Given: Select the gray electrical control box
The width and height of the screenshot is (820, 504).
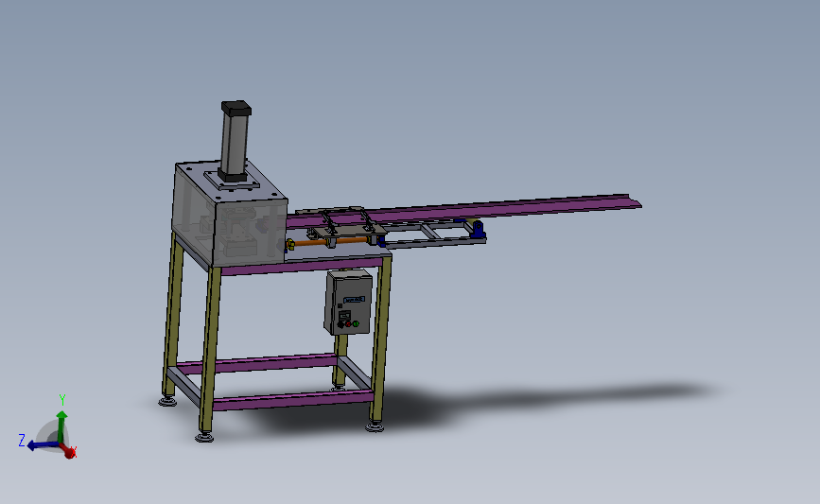Looking at the screenshot, I should click(348, 303).
